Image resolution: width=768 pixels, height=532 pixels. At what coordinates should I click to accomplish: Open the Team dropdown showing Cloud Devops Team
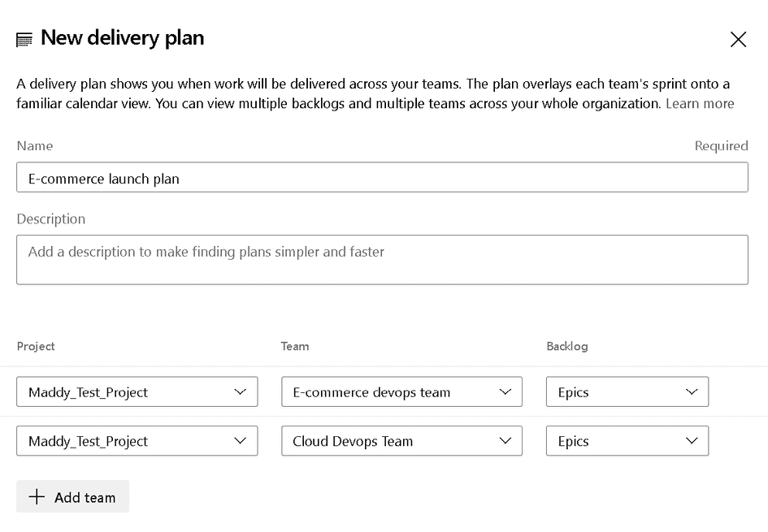point(401,441)
